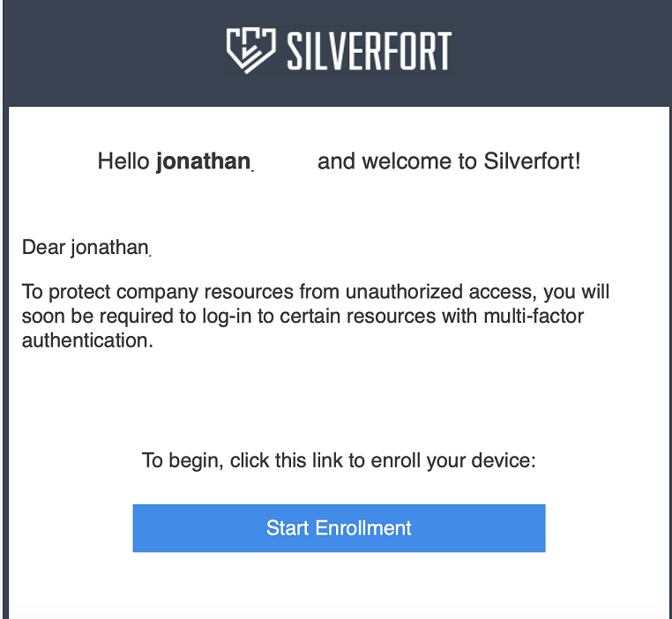Click "and welcome to" text in heading

398,161
